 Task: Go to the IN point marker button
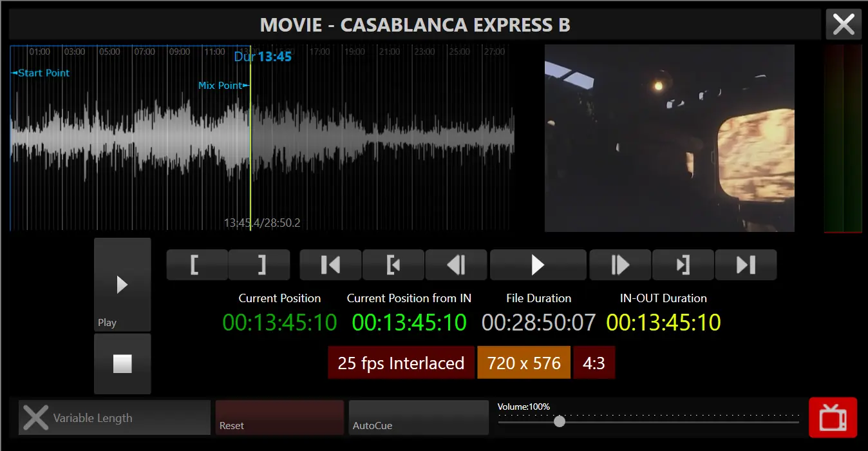[x=393, y=265]
